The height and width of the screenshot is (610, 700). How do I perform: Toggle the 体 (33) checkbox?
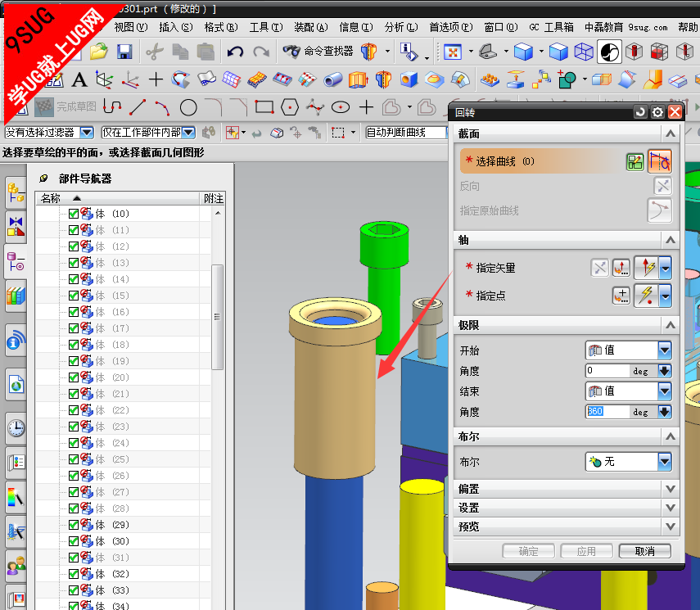74,591
